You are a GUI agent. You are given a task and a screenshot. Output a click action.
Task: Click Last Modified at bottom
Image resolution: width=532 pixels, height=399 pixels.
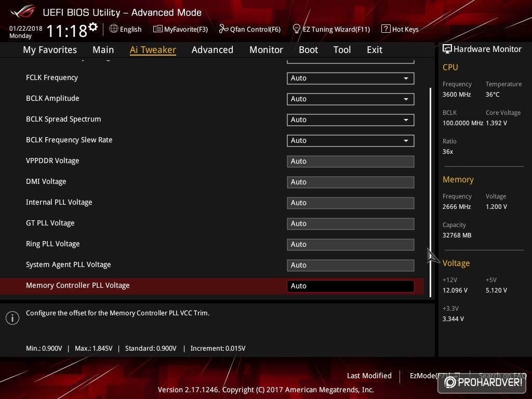click(369, 376)
